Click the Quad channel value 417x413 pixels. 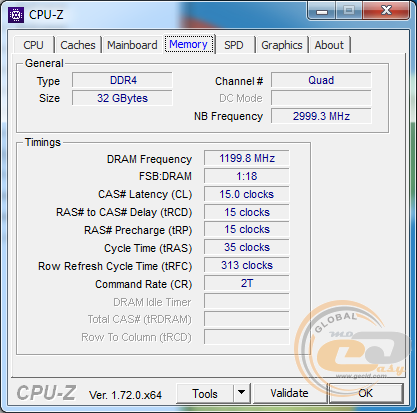[x=321, y=80]
